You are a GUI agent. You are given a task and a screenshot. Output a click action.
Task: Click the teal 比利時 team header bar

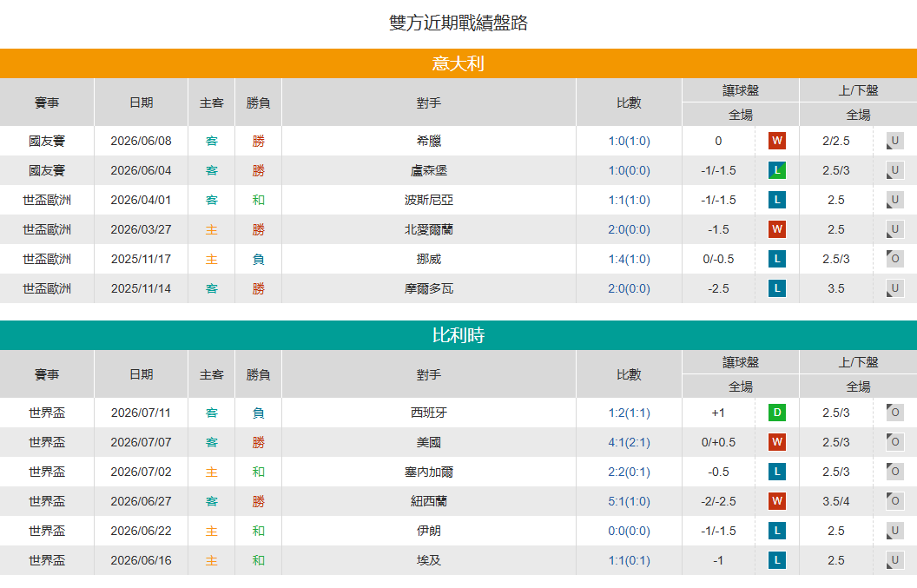[x=458, y=335]
